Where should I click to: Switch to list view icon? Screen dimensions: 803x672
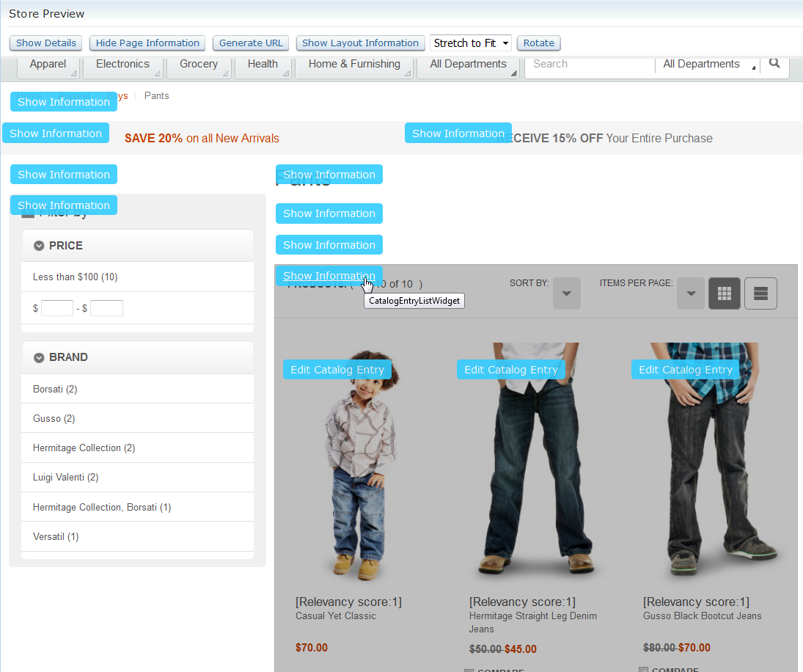point(760,293)
